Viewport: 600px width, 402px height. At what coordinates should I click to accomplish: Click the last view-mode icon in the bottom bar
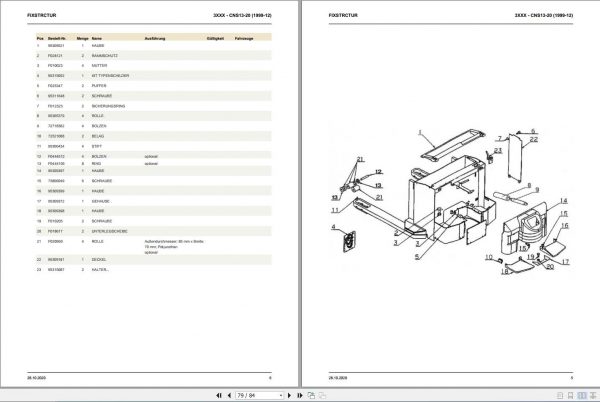point(593,395)
